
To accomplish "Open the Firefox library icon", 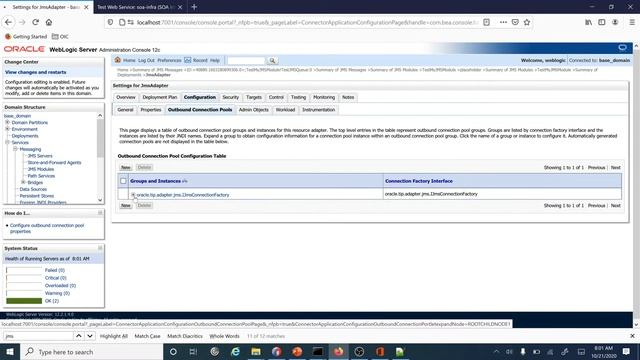I will pos(589,22).
